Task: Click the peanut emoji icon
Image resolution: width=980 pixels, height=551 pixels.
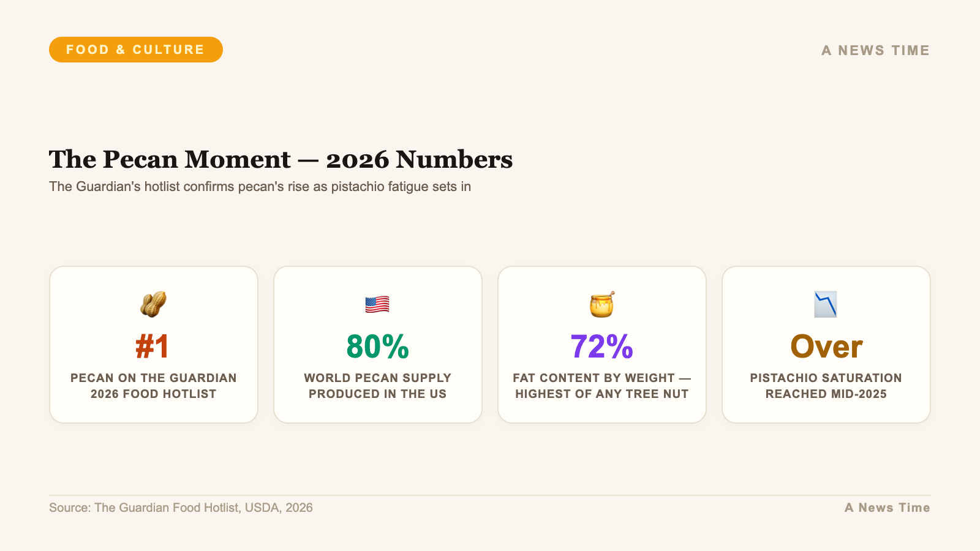Action: pyautogui.click(x=153, y=304)
